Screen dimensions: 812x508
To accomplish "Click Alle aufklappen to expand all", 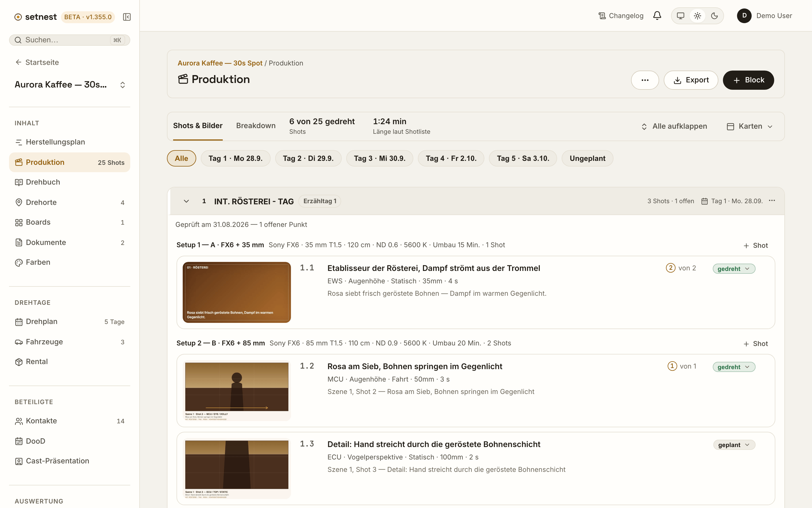I will [x=674, y=126].
